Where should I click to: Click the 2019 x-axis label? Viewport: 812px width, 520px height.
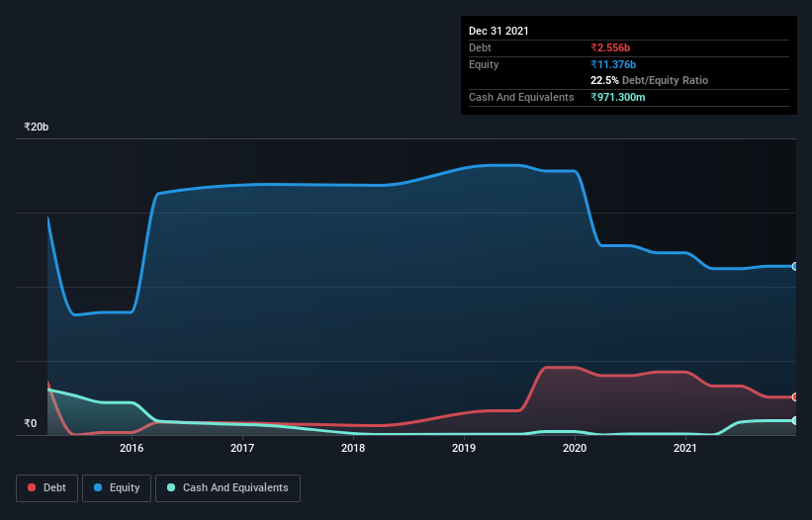464,448
